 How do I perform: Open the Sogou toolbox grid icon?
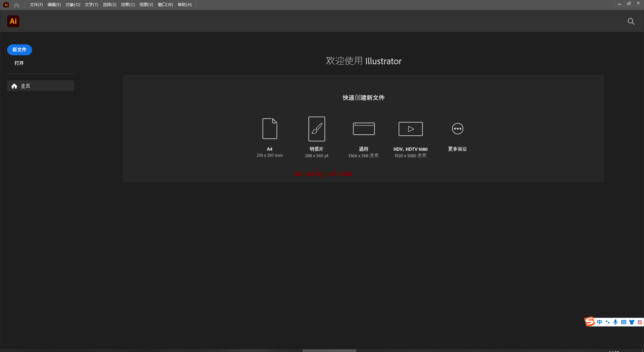(x=639, y=322)
